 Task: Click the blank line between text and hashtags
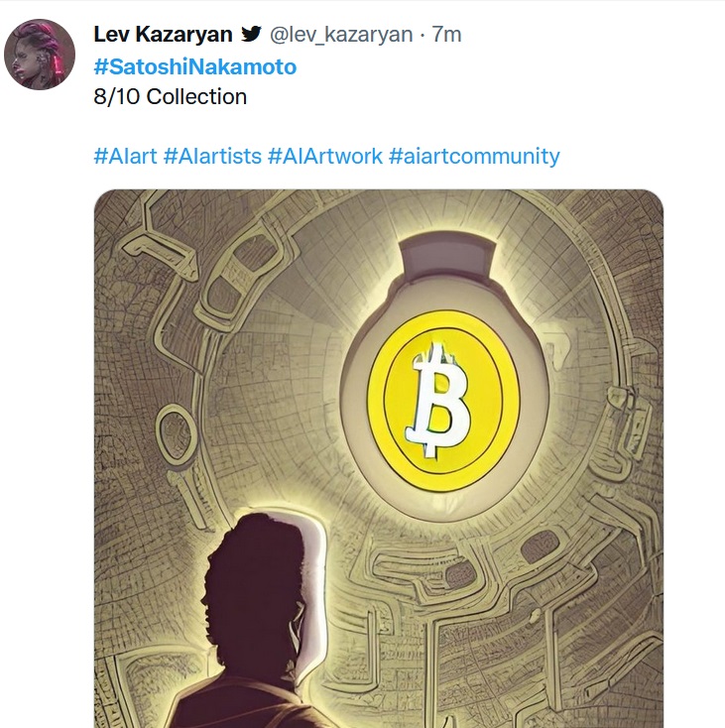click(326, 126)
